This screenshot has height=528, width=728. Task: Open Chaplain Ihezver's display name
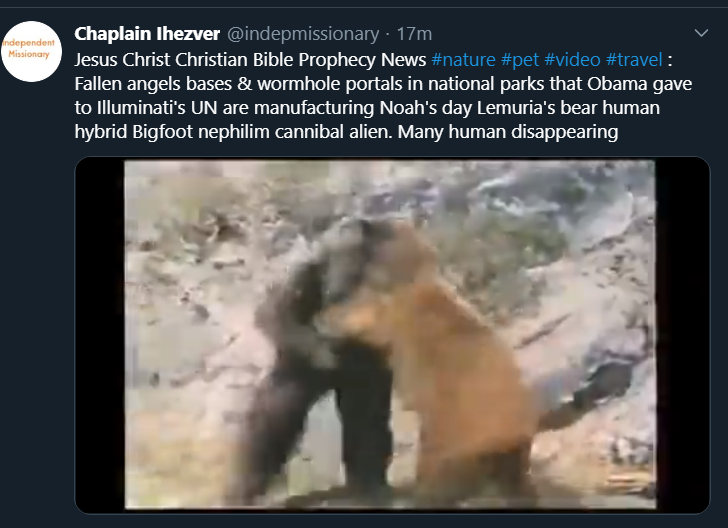pyautogui.click(x=147, y=33)
